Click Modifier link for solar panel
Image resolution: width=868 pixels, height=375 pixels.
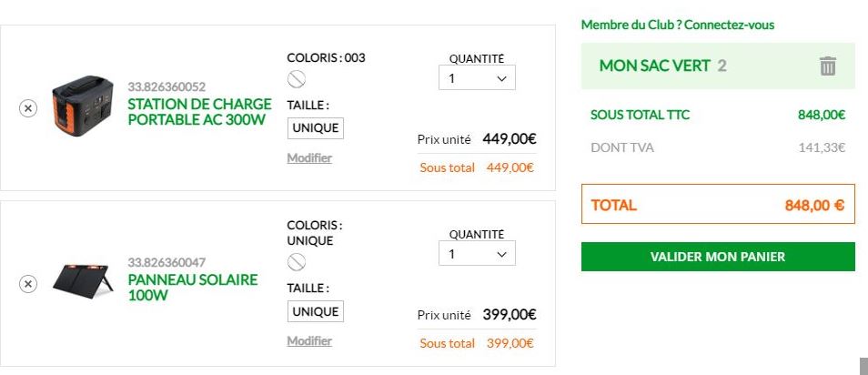(x=309, y=340)
